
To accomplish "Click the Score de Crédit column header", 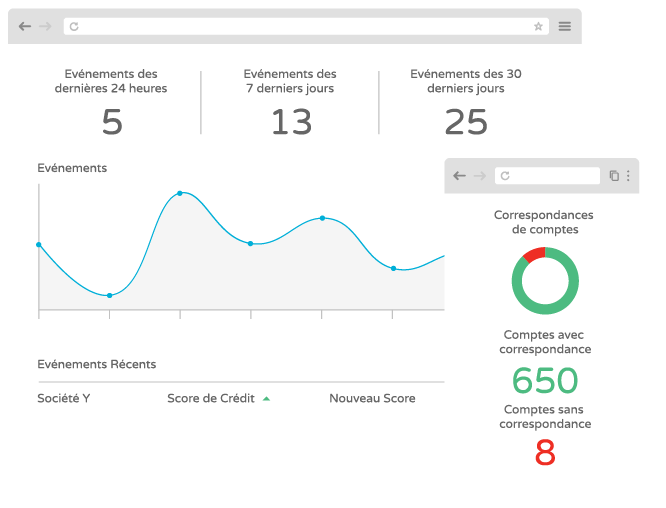I will click(x=211, y=398).
